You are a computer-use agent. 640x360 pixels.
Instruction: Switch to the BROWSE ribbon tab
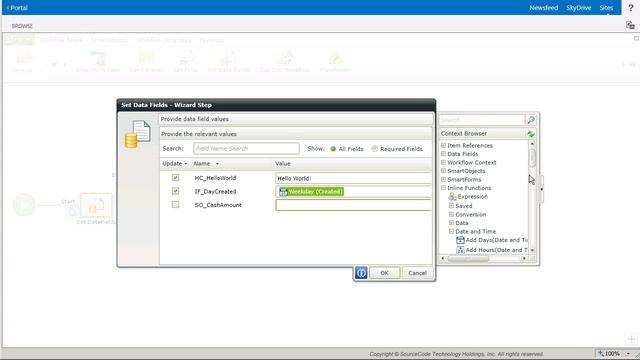[x=22, y=26]
